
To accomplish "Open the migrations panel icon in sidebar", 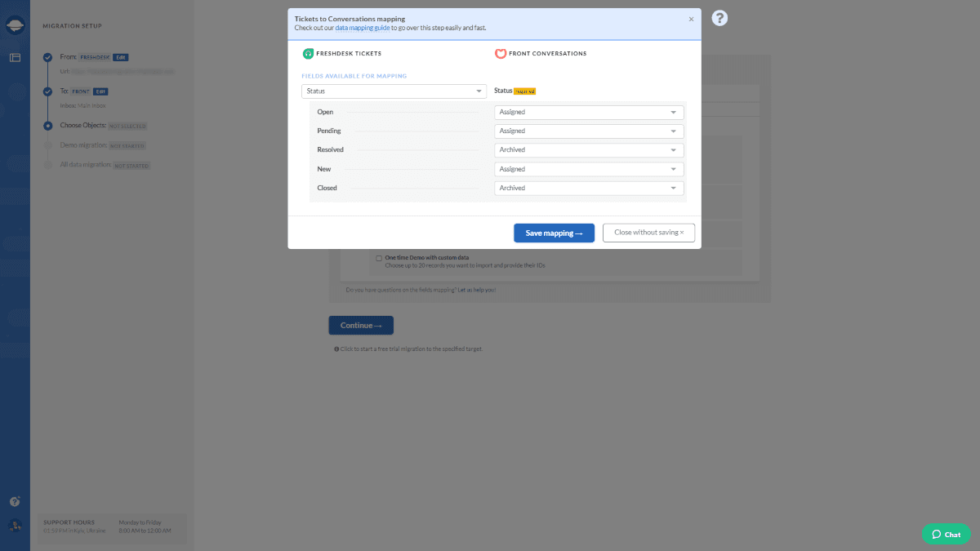I will coord(14,56).
